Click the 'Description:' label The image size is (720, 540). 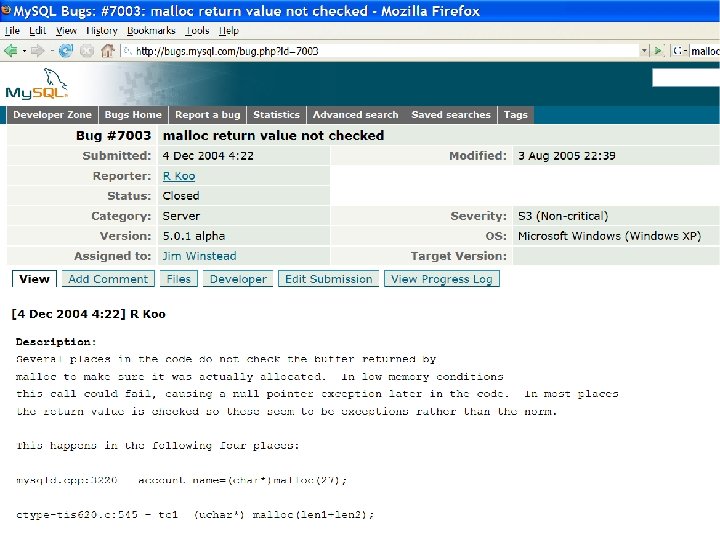point(56,342)
